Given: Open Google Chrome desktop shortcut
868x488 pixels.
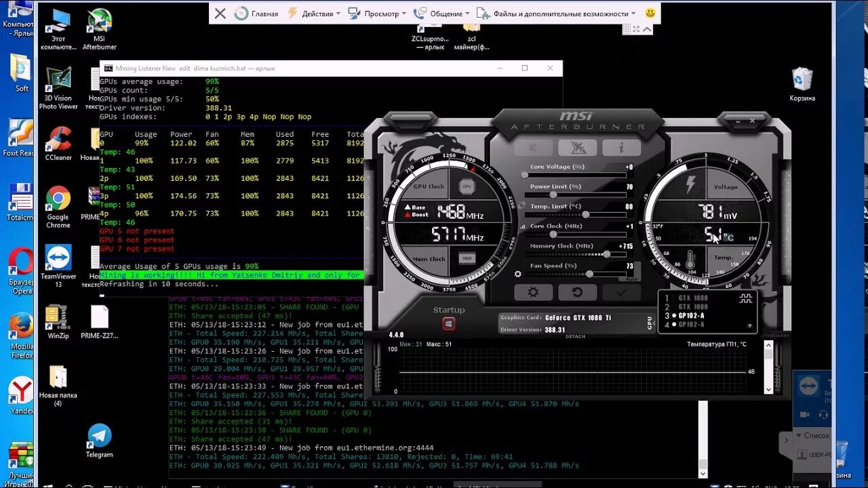Looking at the screenshot, I should [x=58, y=207].
